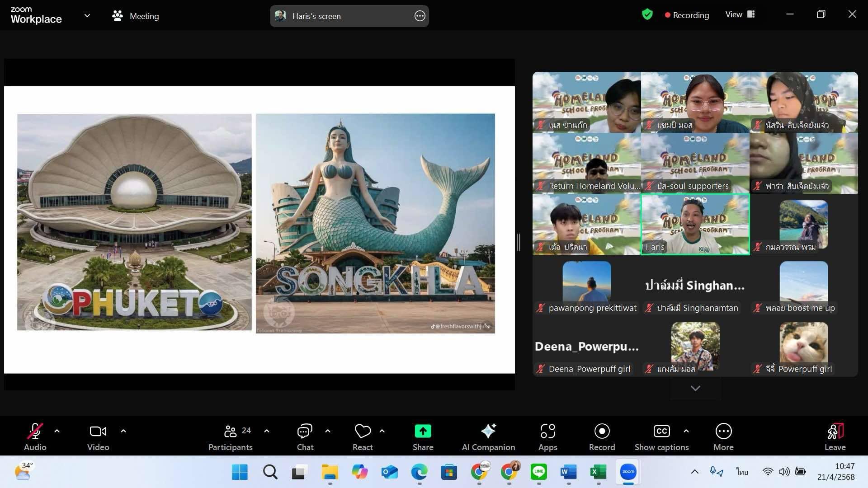Toggle the Video camera on

pos(98,432)
